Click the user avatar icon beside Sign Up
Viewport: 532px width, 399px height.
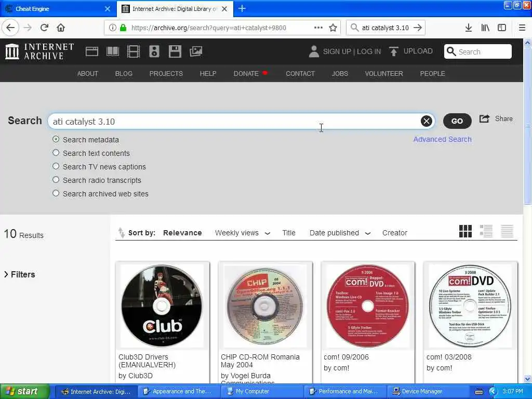coord(314,51)
